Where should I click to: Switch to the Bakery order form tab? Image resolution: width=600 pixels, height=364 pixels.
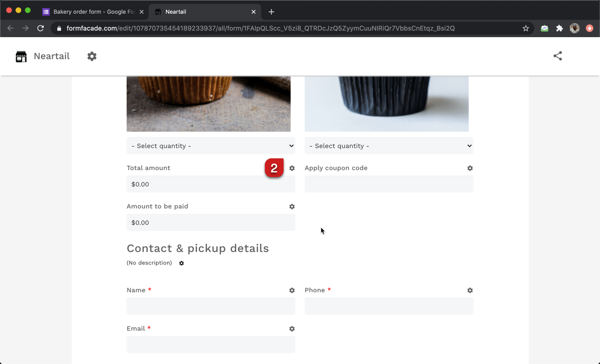pyautogui.click(x=92, y=11)
